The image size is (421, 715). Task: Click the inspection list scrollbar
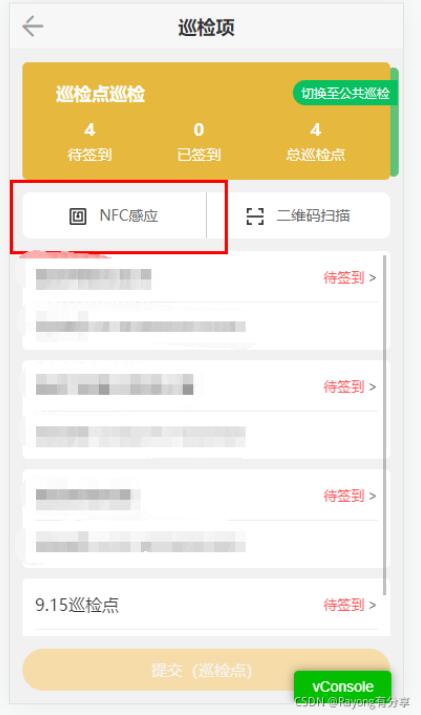tap(385, 424)
